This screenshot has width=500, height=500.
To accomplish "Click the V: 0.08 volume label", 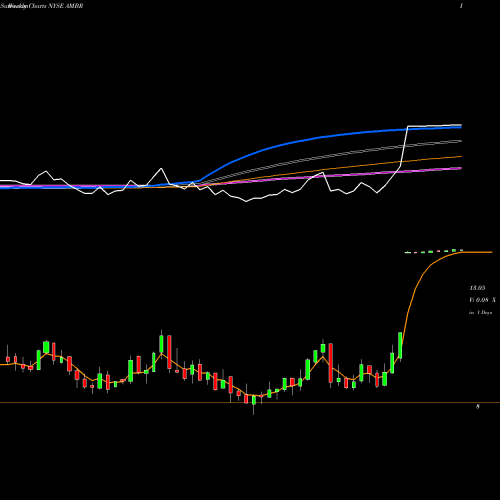I will pyautogui.click(x=482, y=300).
